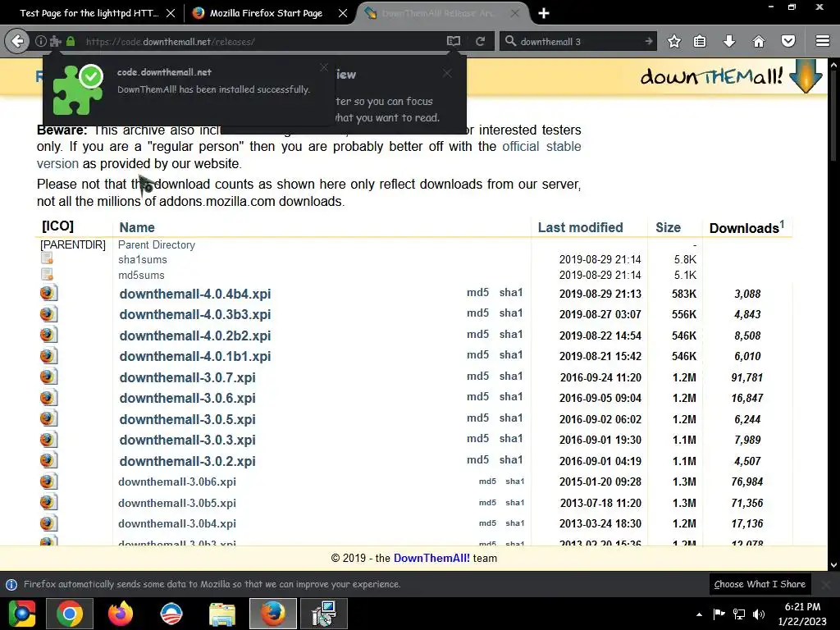Open sha1 link for downthemall-3.0.7.xpi
This screenshot has width=840, height=630.
(x=511, y=376)
